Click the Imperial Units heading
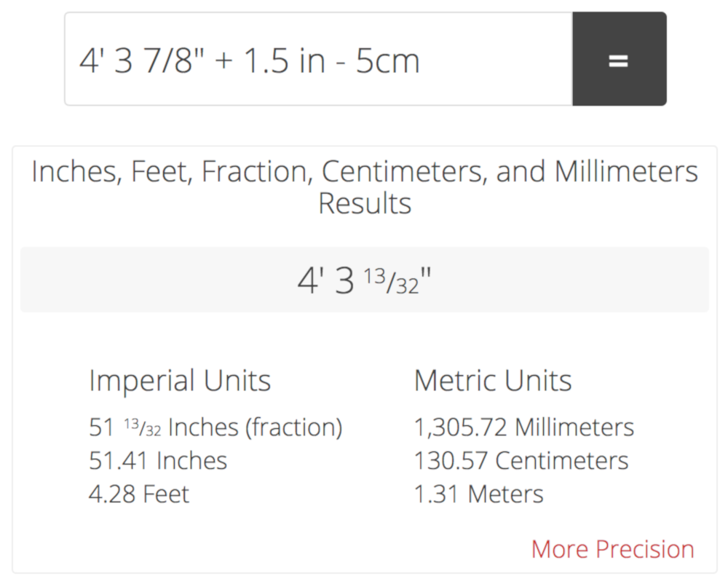Image resolution: width=728 pixels, height=584 pixels. point(179,380)
